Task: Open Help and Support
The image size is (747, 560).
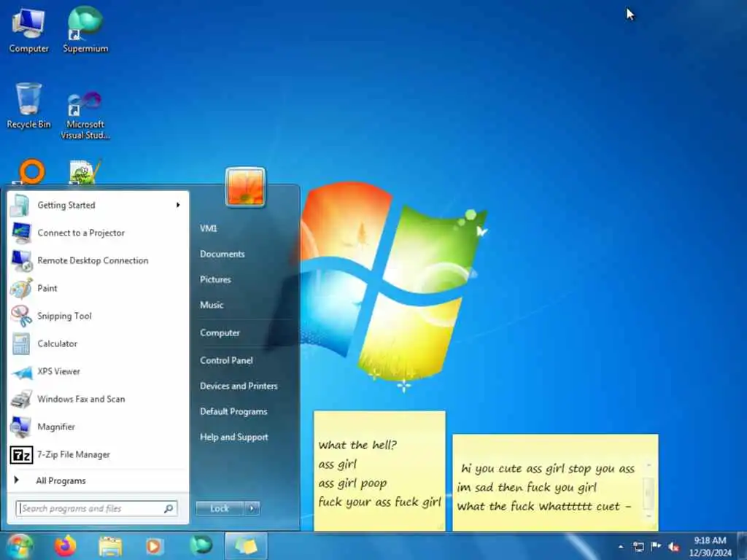Action: 234,437
